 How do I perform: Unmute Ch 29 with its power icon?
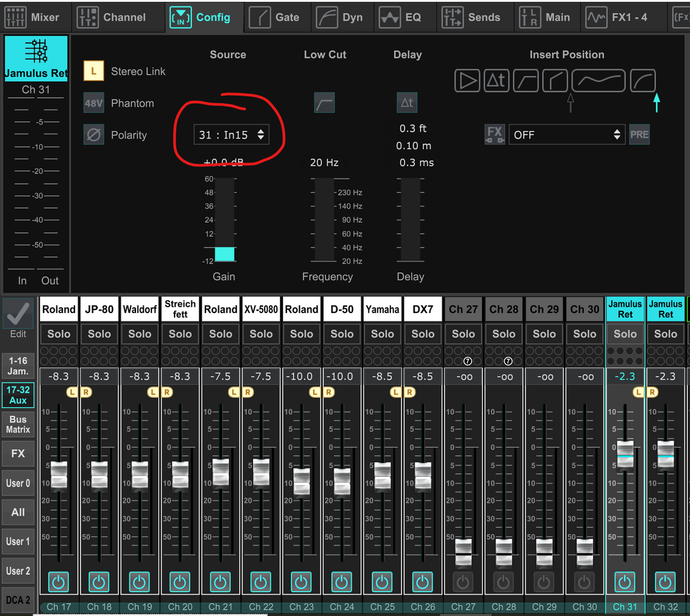click(544, 582)
